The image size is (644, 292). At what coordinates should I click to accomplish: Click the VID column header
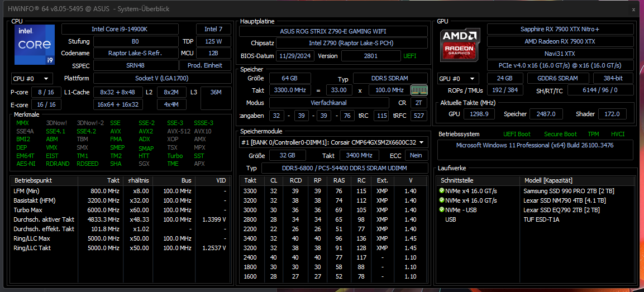(x=213, y=180)
